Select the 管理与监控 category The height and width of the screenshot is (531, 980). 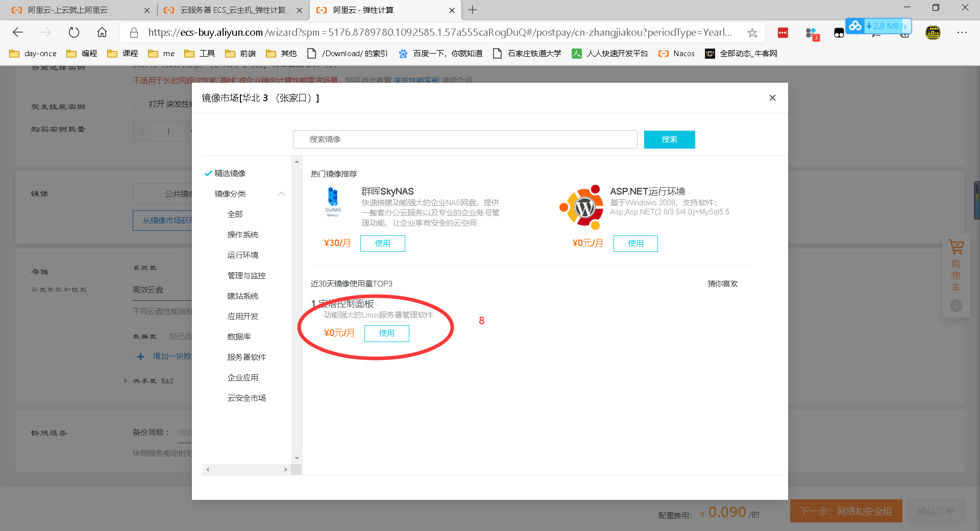(x=246, y=276)
